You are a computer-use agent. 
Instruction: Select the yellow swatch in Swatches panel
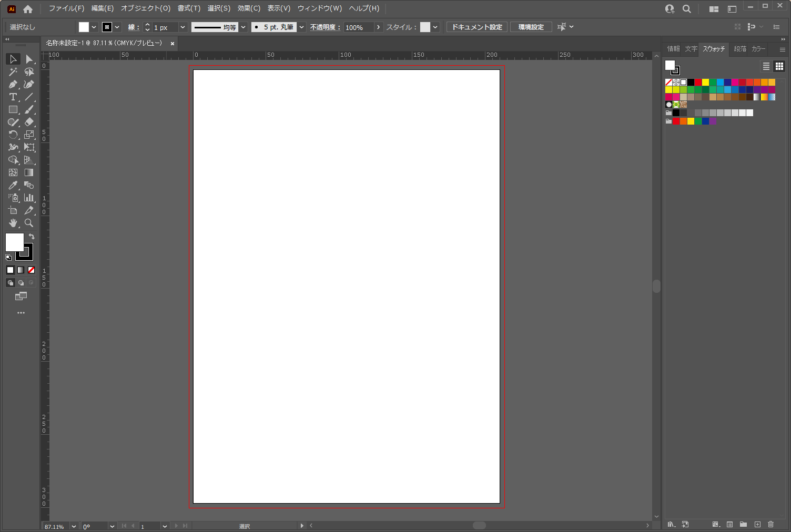pyautogui.click(x=706, y=83)
